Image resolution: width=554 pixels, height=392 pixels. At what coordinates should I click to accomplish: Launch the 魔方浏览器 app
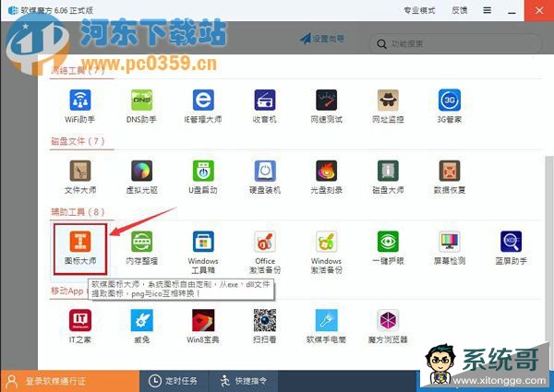point(388,321)
